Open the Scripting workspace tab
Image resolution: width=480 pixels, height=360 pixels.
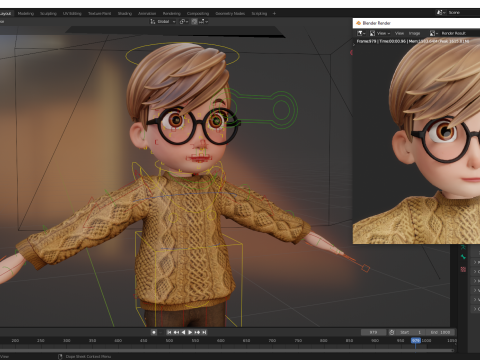259,13
